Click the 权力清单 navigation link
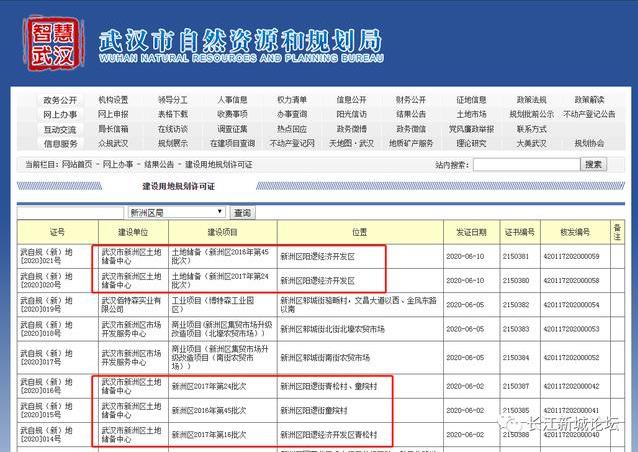 pos(292,100)
